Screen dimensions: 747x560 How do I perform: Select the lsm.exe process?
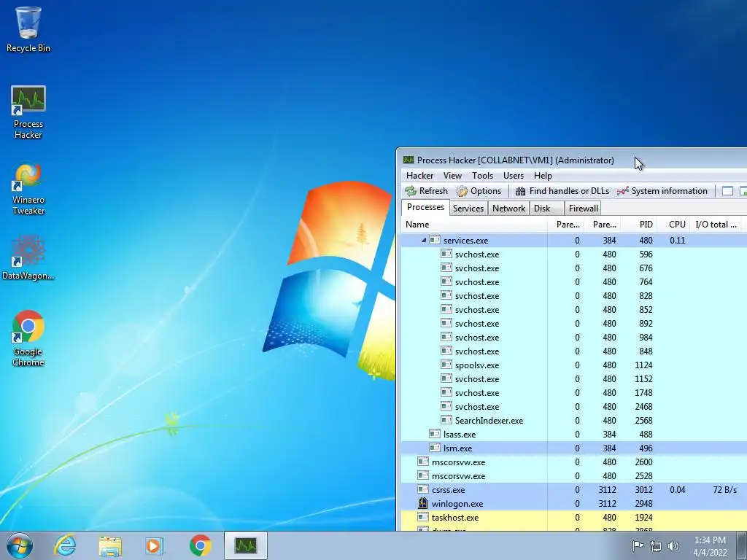(574, 448)
